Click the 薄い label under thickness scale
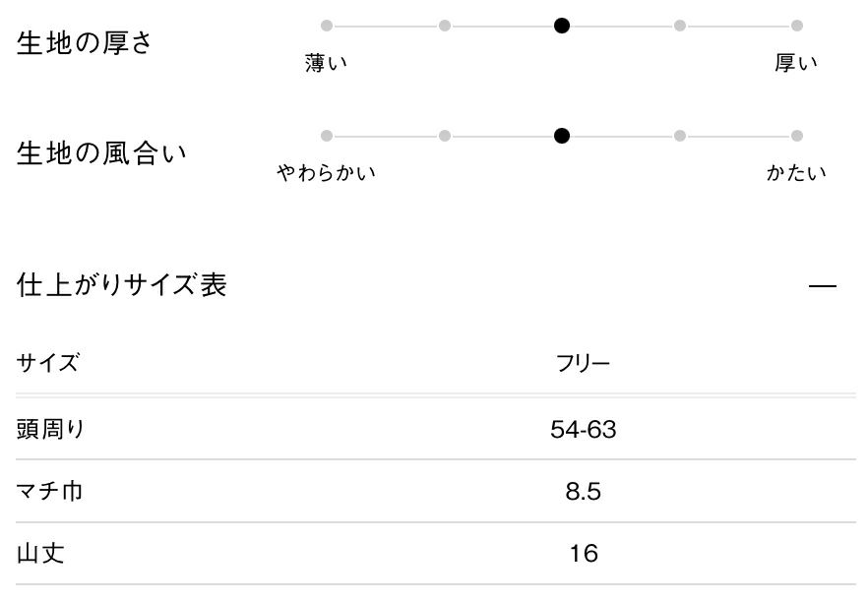Screen dimensions: 868x600 click(x=327, y=64)
